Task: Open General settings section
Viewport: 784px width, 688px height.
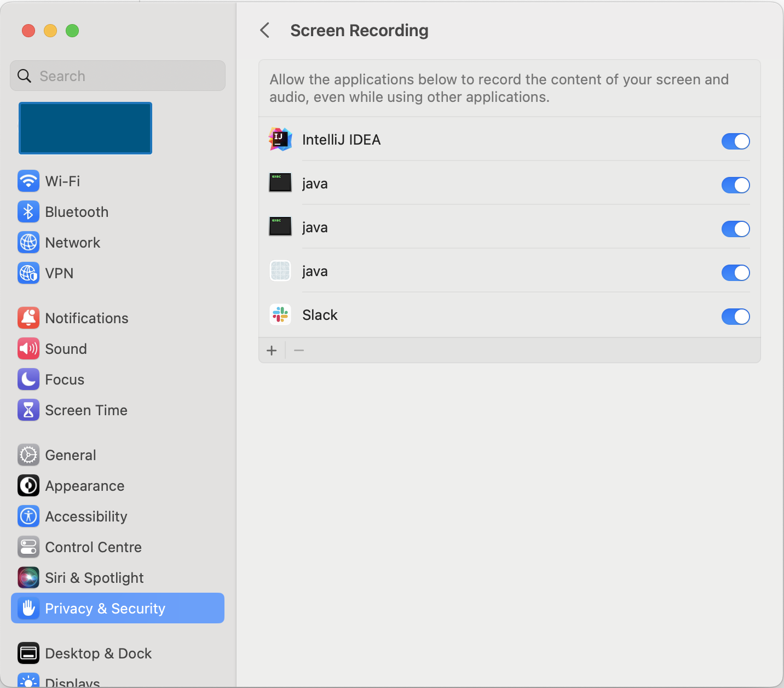Action: (71, 455)
